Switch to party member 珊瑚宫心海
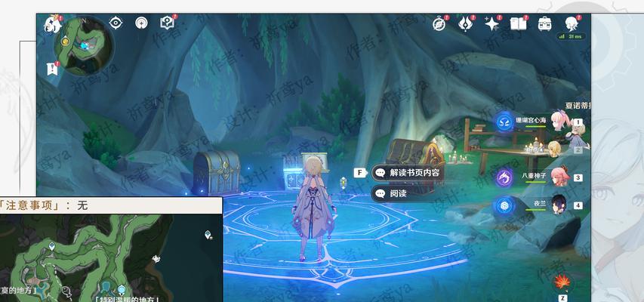The image size is (644, 302). [x=531, y=120]
